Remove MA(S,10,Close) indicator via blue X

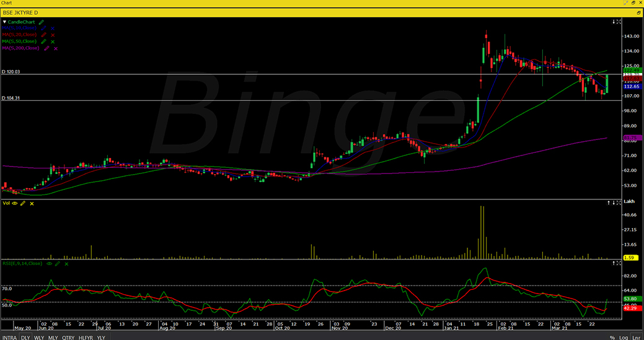pos(53,28)
